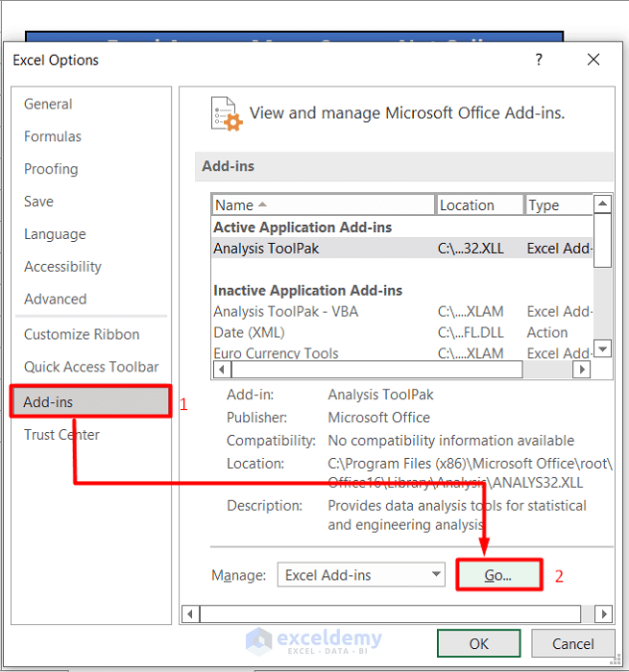Click add-ins list left scroll arrow
The width and height of the screenshot is (629, 672).
point(222,369)
